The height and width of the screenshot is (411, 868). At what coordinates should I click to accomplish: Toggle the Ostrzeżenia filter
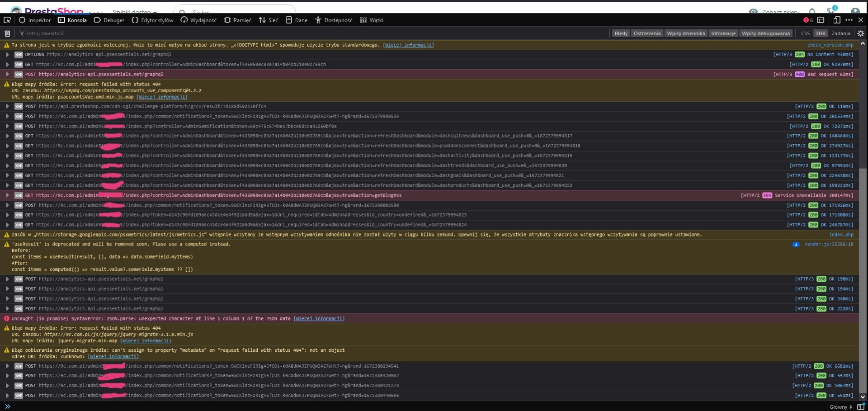(x=647, y=33)
